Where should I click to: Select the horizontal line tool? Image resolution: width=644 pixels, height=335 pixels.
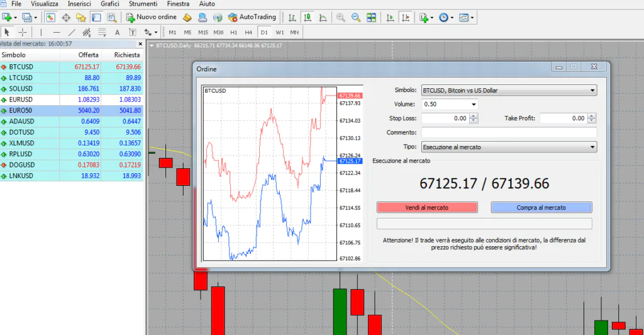click(x=56, y=32)
